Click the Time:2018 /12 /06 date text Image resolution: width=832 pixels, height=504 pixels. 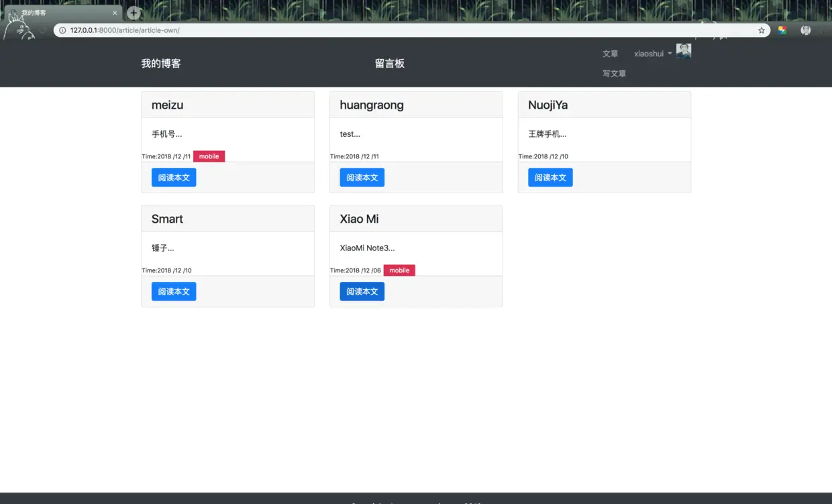click(356, 270)
